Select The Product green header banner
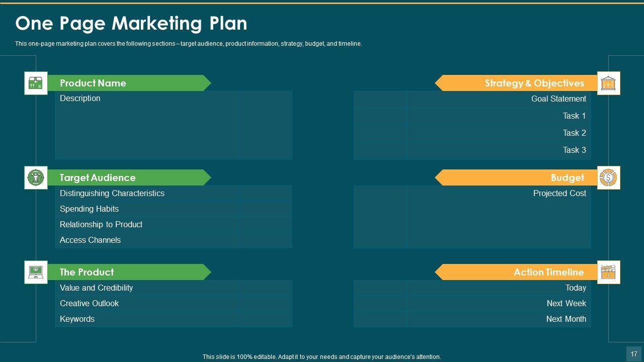 (128, 272)
